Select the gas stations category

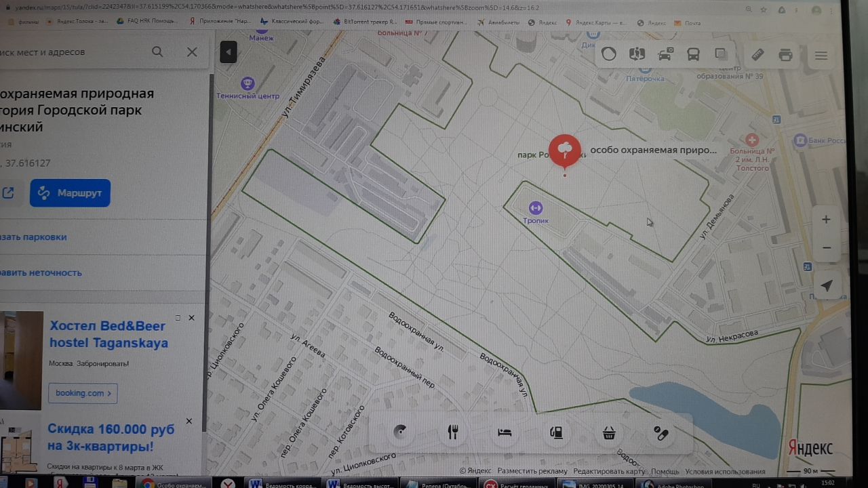(557, 432)
